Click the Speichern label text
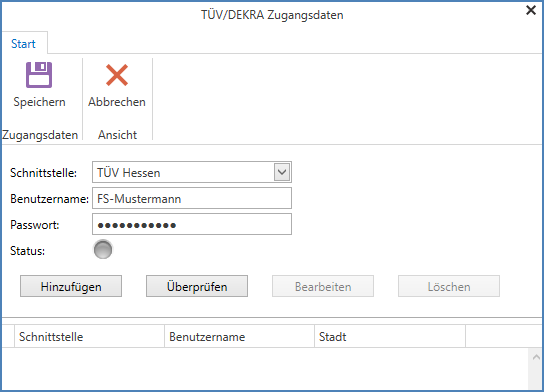Image resolution: width=544 pixels, height=392 pixels. 39,102
